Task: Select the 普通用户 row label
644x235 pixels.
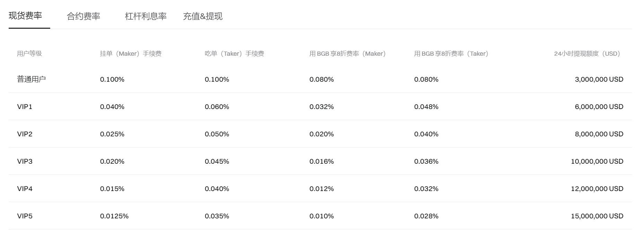Action: (x=32, y=79)
